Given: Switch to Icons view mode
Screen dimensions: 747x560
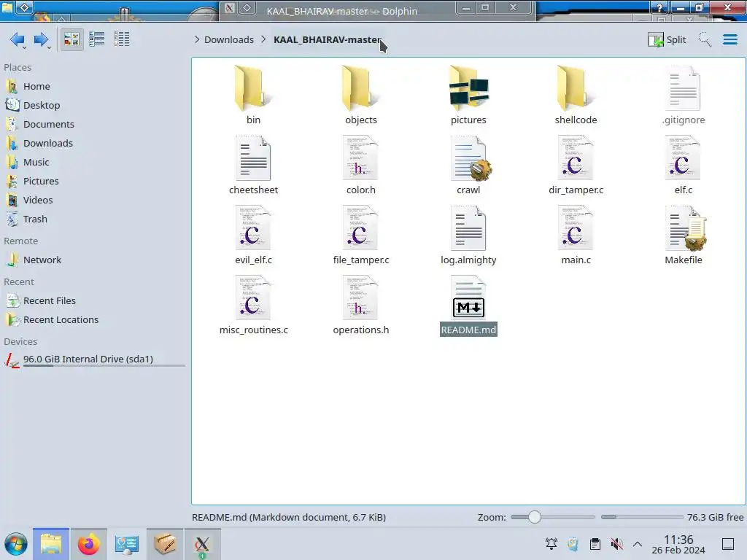Looking at the screenshot, I should tap(71, 39).
